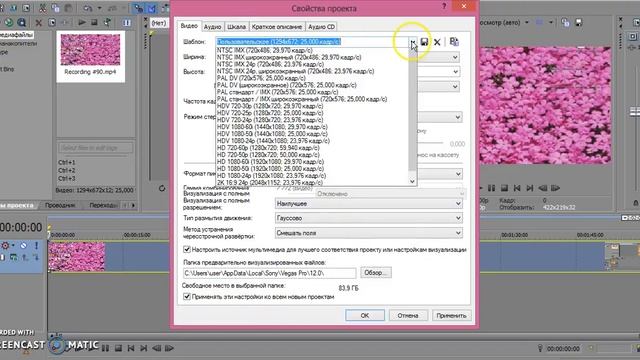
Task: Toggle the Automatic Crossfades icon in the main toolbar
Action: pos(152,8)
